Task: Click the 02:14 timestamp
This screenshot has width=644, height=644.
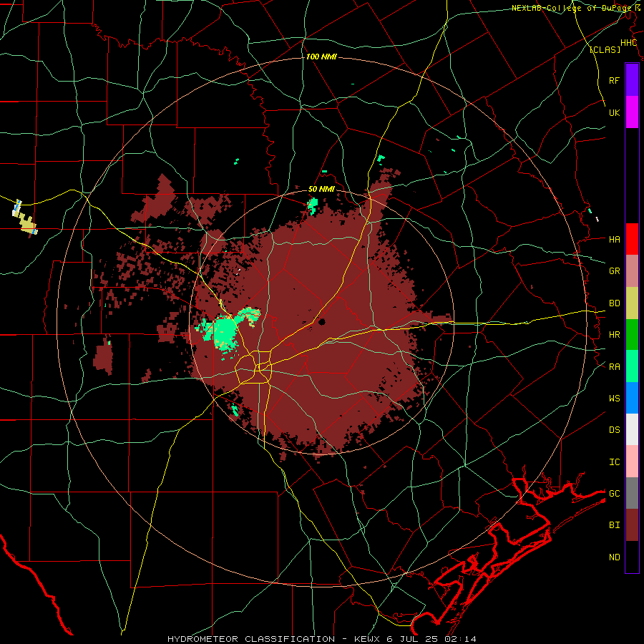Action: pyautogui.click(x=462, y=639)
